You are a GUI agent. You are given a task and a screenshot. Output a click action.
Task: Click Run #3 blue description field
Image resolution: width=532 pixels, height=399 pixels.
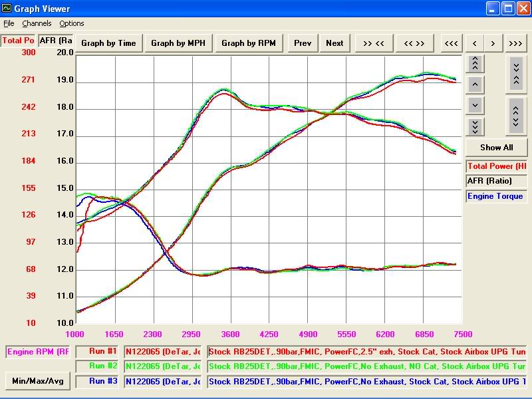(x=367, y=382)
